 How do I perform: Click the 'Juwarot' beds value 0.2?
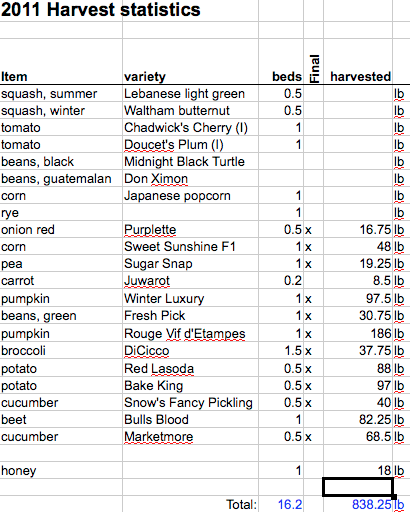point(293,281)
